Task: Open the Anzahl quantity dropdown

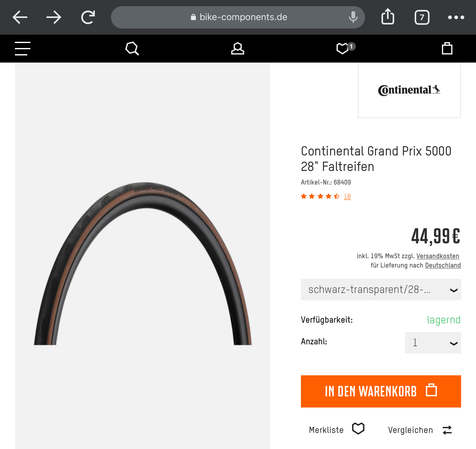Action: click(433, 343)
